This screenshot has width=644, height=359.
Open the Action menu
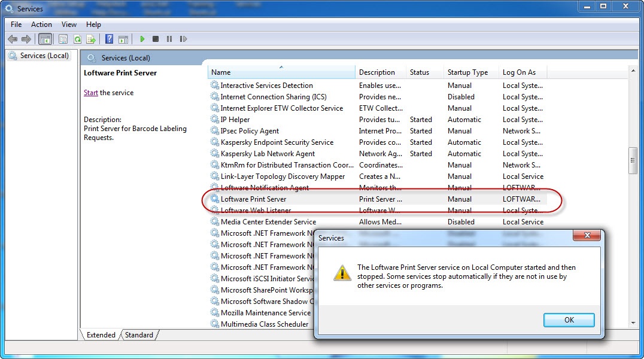pos(41,25)
